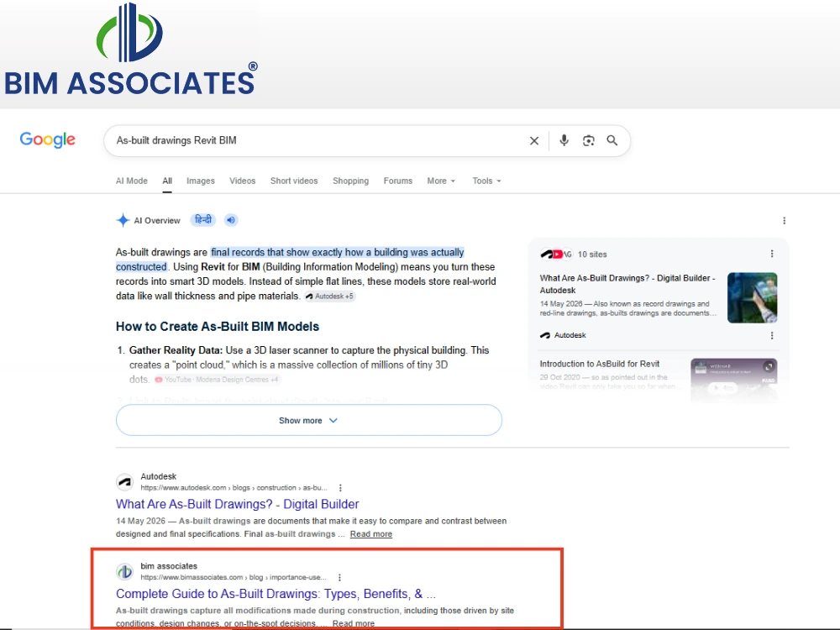Click the magnifier search icon
Image resolution: width=840 pixels, height=630 pixels.
[x=612, y=140]
